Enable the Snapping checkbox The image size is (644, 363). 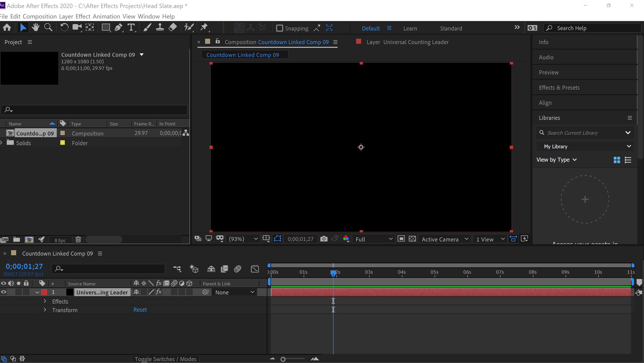(x=279, y=28)
